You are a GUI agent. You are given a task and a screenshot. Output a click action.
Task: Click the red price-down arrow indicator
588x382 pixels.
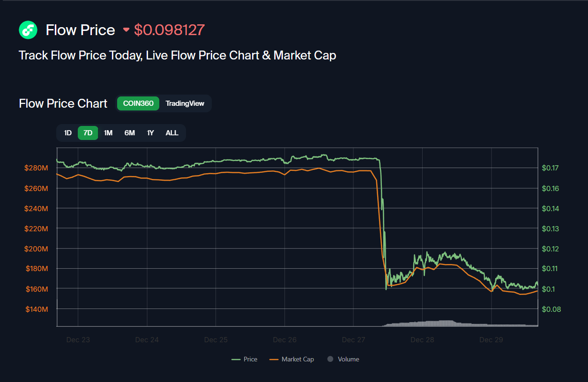[x=126, y=30]
